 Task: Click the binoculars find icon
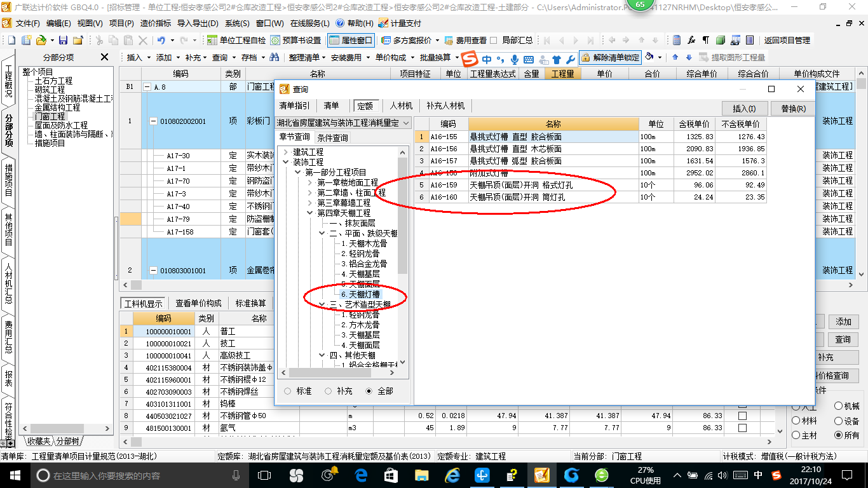click(x=275, y=57)
